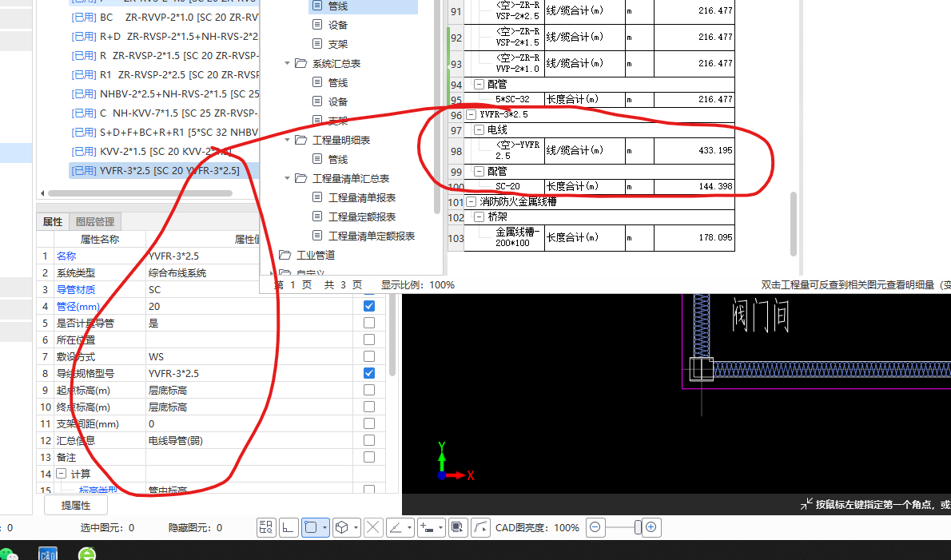This screenshot has height=560, width=951.
Task: Click the 144.398 SC-20 length cell
Action: (x=694, y=186)
